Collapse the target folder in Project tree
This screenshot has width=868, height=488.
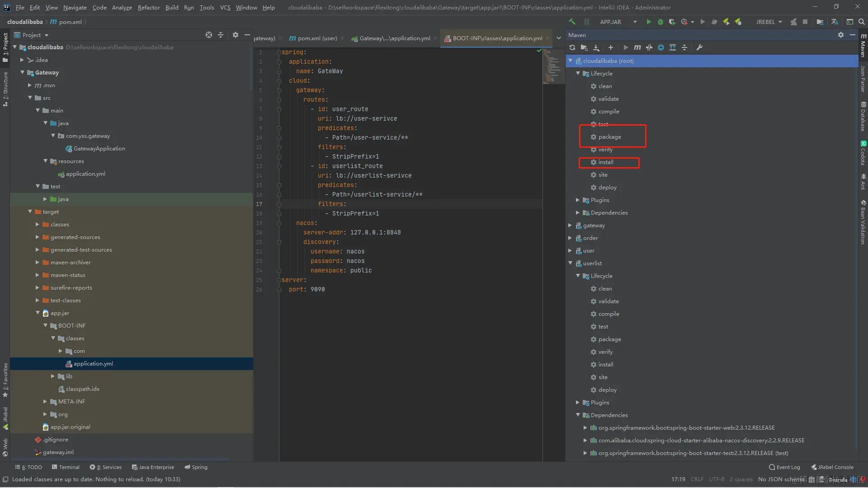click(x=30, y=211)
